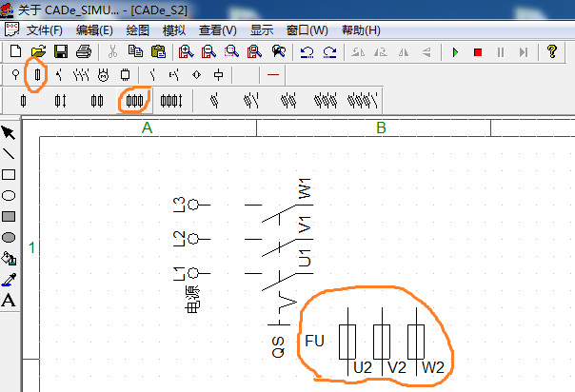
Task: Select the coil output category icon
Action: coord(219,75)
